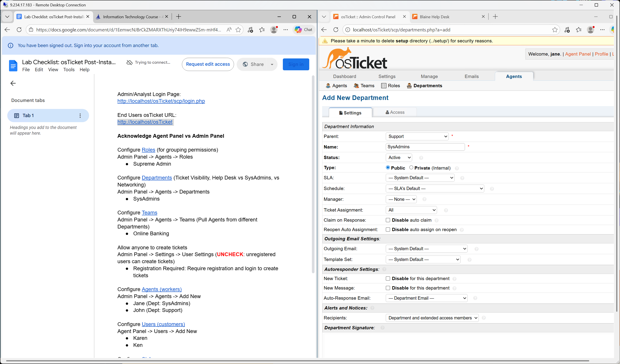Collapse document tabs with back arrow

pyautogui.click(x=13, y=83)
